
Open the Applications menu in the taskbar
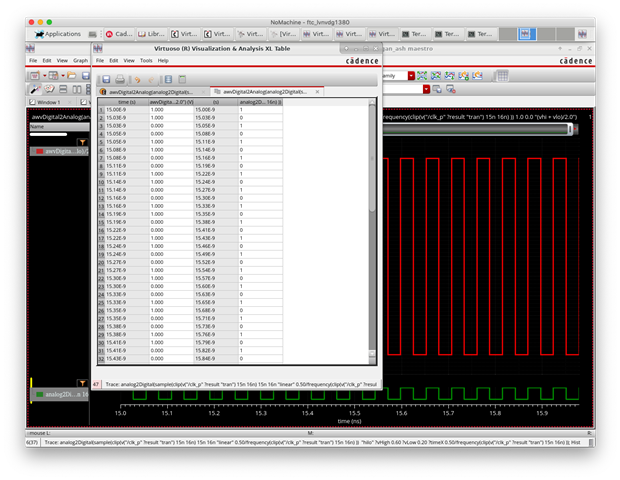[58, 34]
